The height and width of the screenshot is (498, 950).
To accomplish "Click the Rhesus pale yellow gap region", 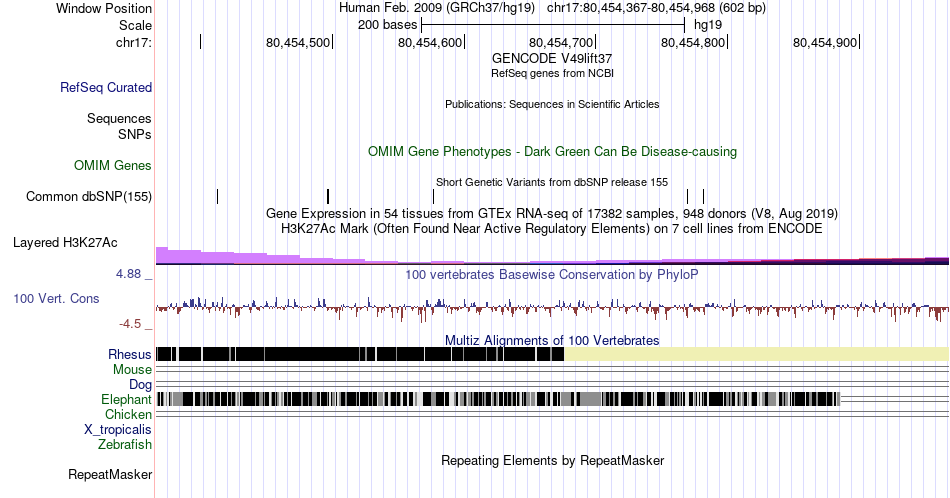I will tap(757, 354).
